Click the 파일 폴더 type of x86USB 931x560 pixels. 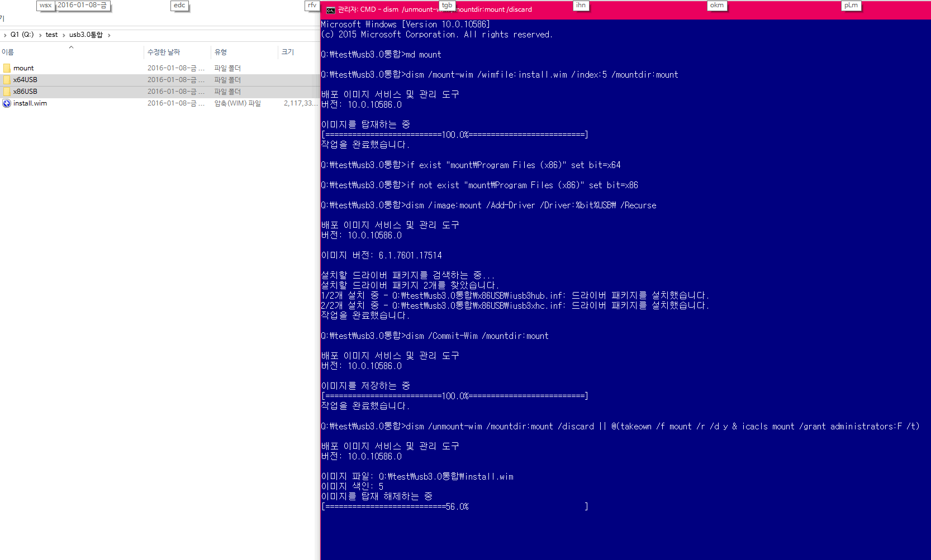[227, 92]
